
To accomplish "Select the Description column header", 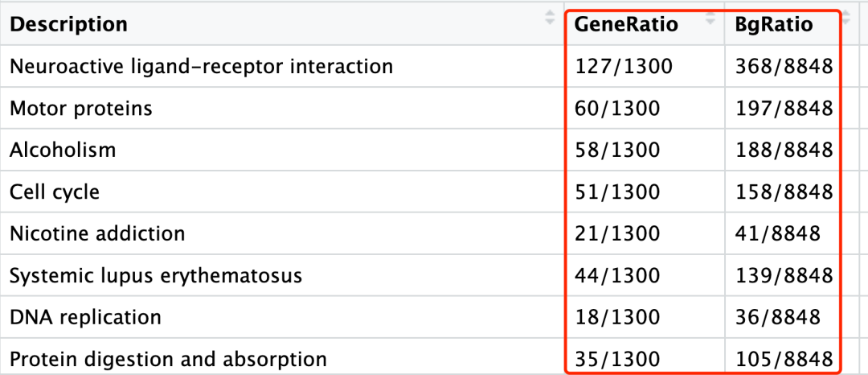I will point(68,25).
